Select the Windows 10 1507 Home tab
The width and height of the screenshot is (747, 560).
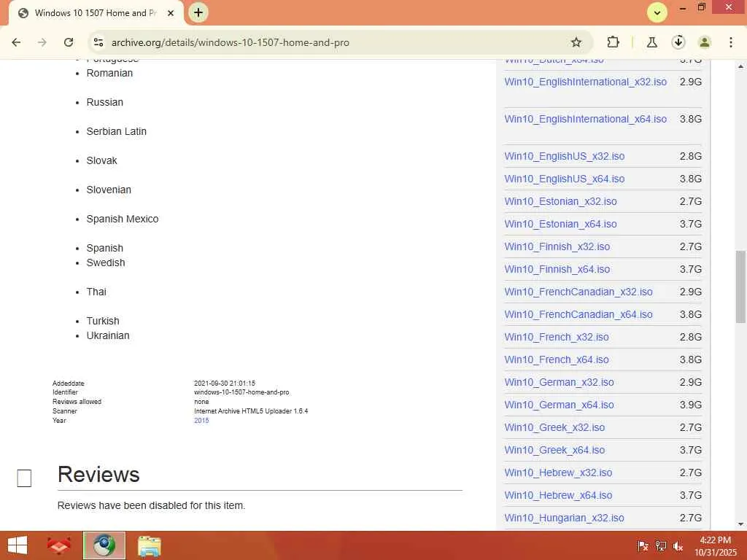pyautogui.click(x=96, y=13)
